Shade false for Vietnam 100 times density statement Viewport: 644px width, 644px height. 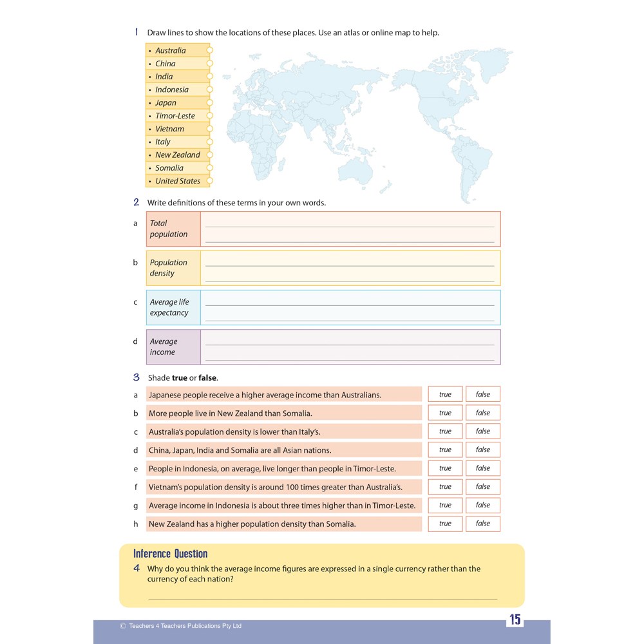coord(483,487)
